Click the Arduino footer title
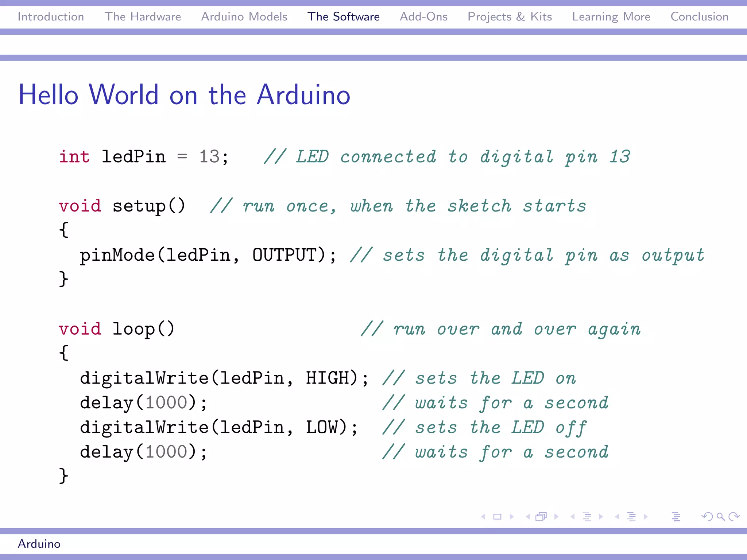Image resolution: width=747 pixels, height=560 pixels. coord(39,544)
